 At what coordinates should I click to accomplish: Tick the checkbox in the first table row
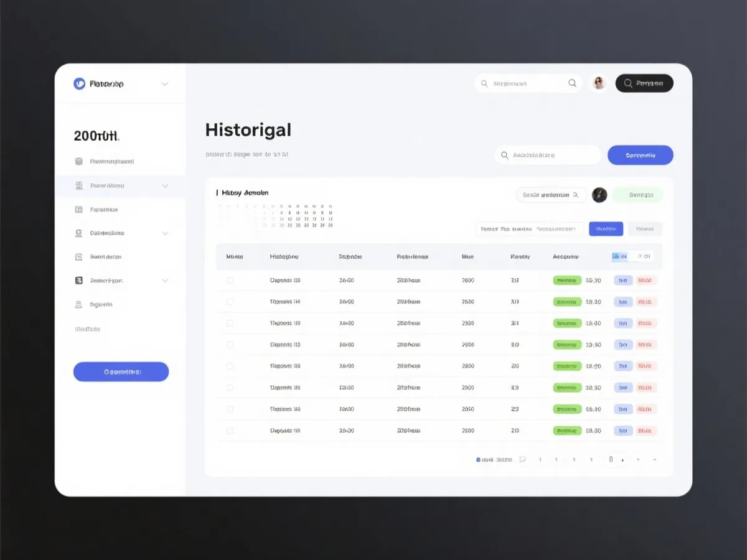coord(230,281)
